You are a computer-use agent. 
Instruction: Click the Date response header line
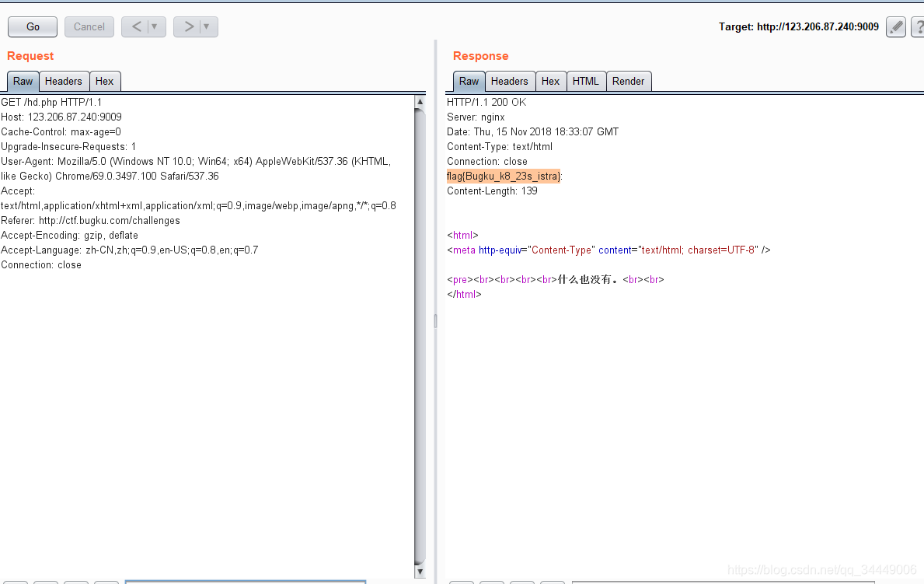click(x=532, y=131)
